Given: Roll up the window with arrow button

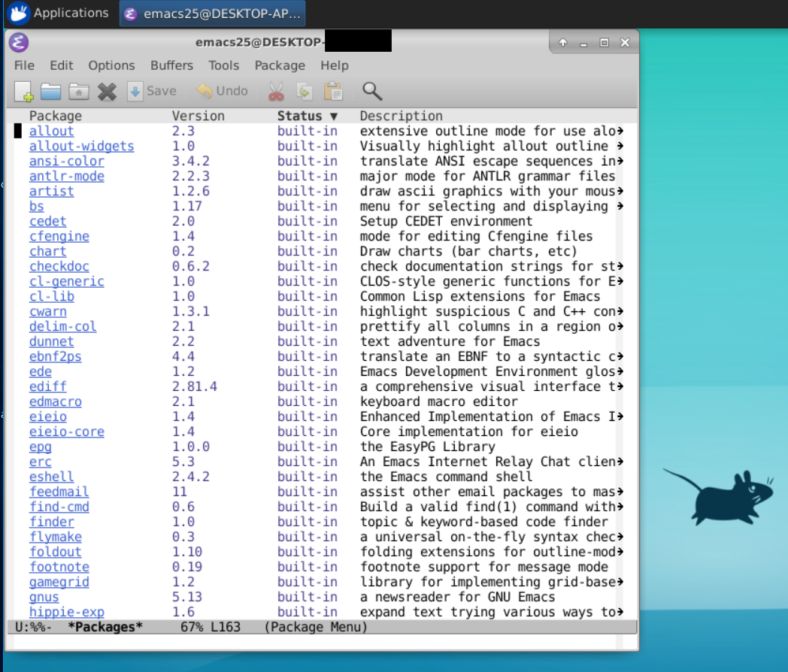Looking at the screenshot, I should pos(563,43).
